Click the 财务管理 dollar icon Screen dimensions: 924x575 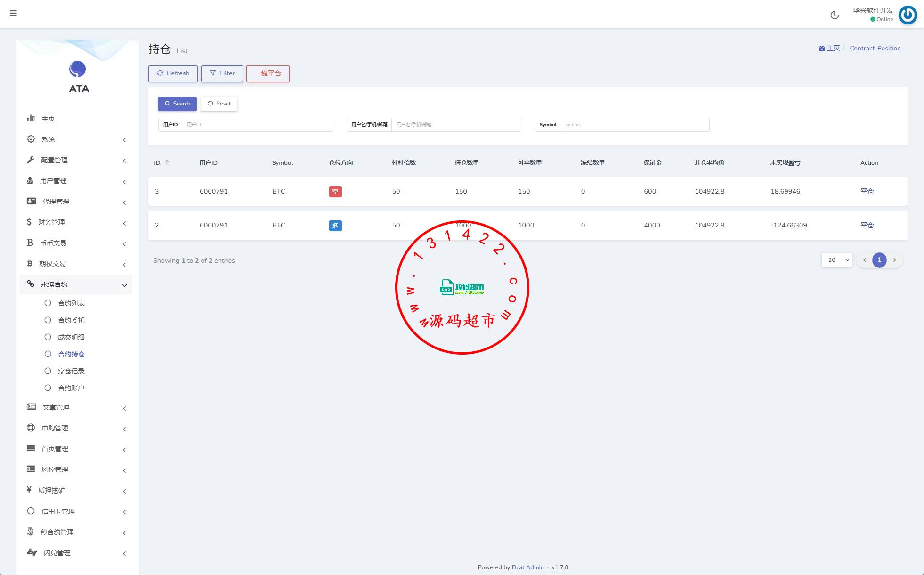coord(29,222)
